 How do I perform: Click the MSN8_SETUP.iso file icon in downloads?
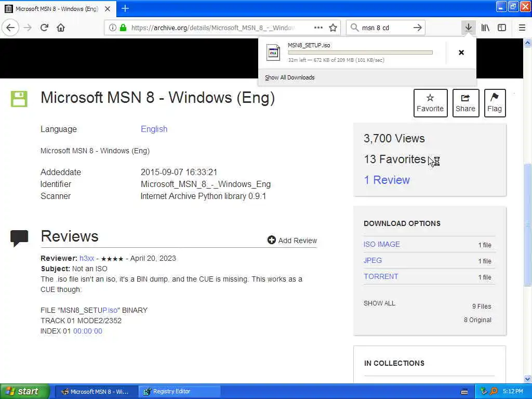273,52
